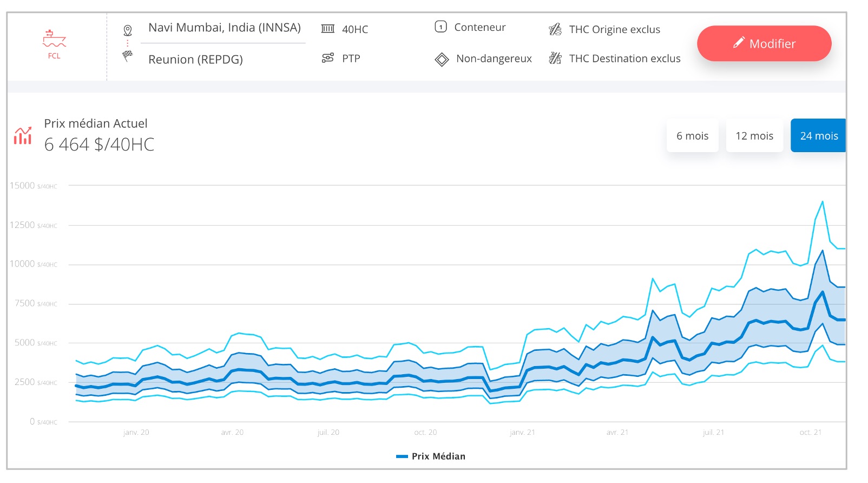Click destination Reunion (REPDG)
The image size is (868, 483).
click(195, 60)
